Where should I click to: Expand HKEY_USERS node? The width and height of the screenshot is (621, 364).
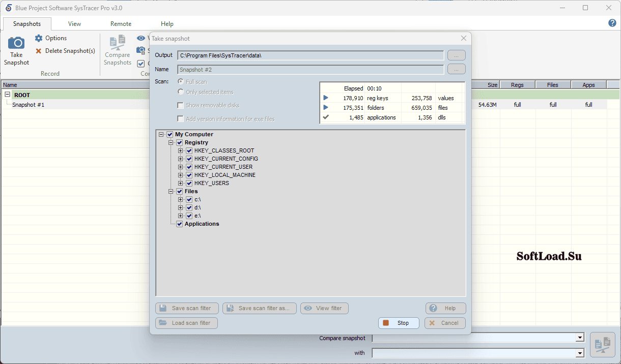(x=181, y=183)
